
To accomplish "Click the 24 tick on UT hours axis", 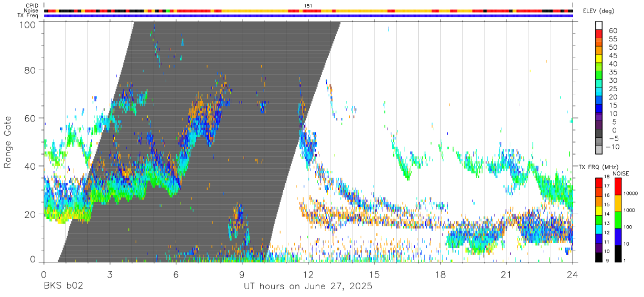I will click(572, 274).
